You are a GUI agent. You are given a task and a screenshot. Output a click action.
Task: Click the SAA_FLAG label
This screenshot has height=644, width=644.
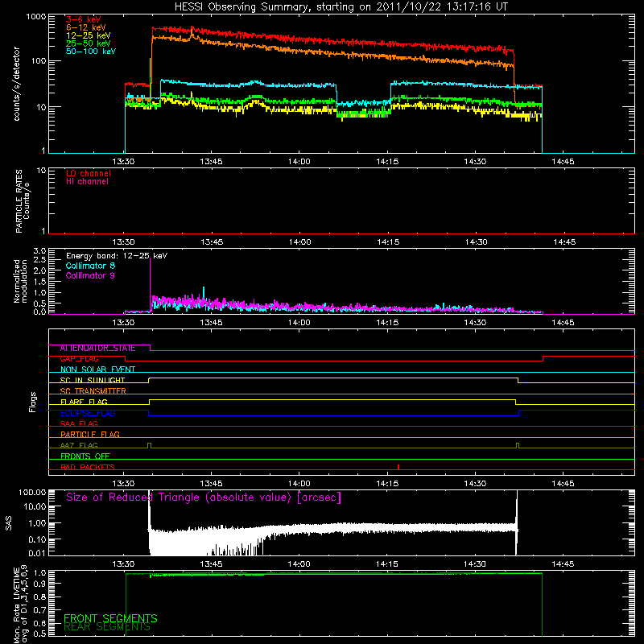[x=79, y=424]
